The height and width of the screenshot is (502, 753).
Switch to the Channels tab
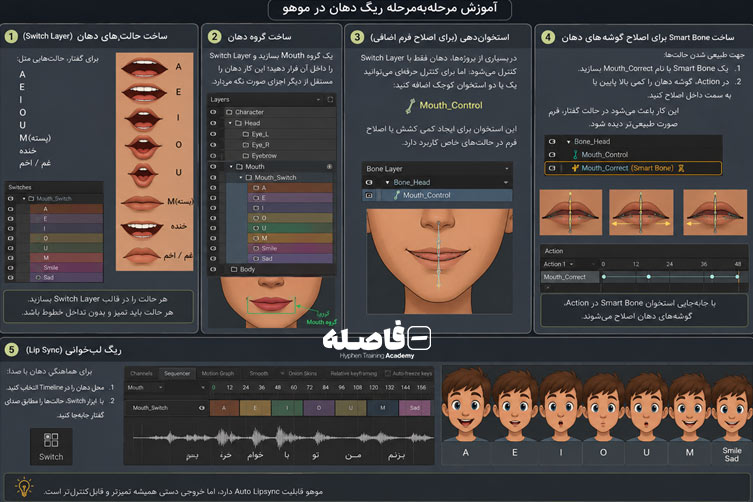[141, 373]
